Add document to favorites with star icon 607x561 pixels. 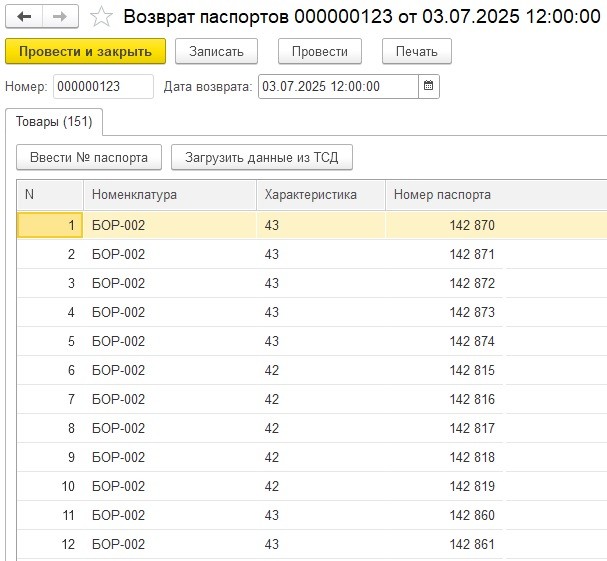(100, 17)
